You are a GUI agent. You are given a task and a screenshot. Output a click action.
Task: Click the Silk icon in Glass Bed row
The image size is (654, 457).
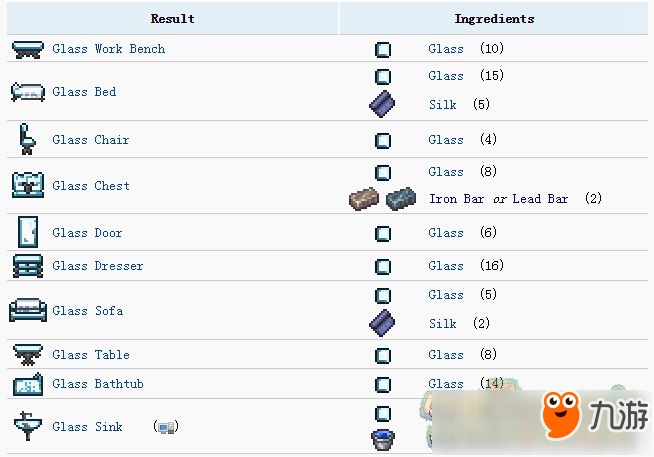[382, 104]
